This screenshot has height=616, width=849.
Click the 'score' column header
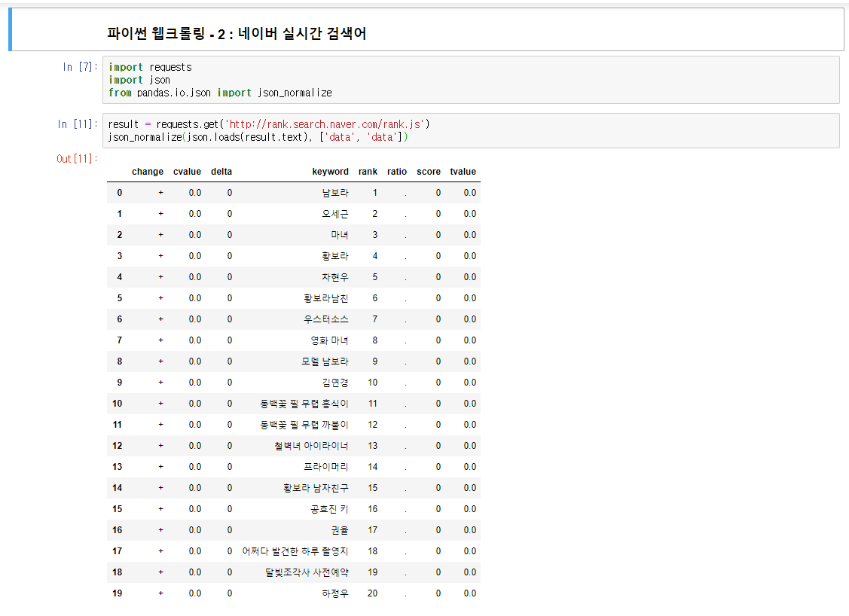click(429, 172)
